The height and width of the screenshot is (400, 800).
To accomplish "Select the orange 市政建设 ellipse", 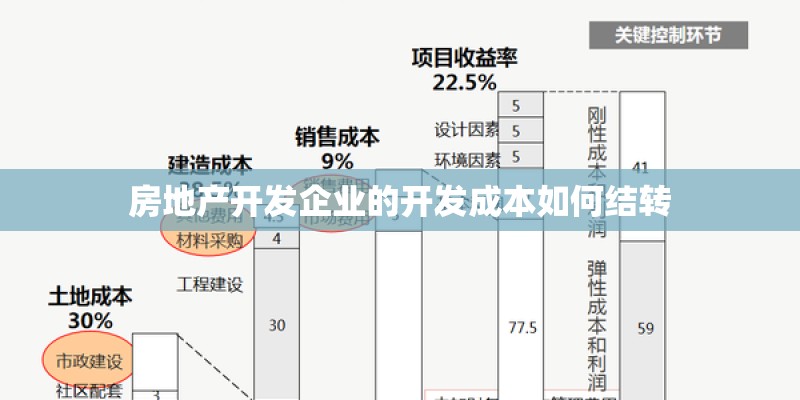I will coord(89,361).
